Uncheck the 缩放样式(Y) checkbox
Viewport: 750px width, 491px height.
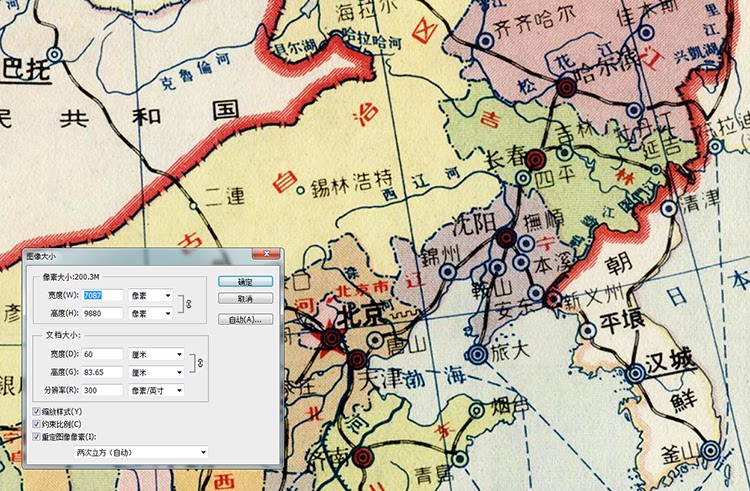(36, 412)
